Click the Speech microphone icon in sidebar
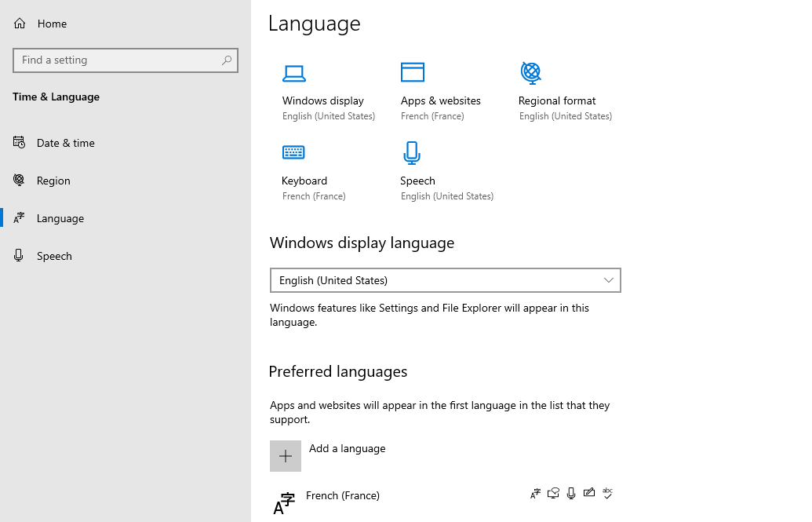Viewport: 812px width, 522px height. pyautogui.click(x=19, y=256)
